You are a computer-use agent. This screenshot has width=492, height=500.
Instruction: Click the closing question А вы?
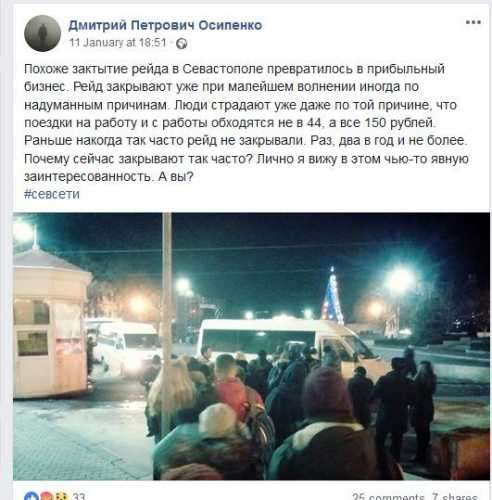tap(176, 176)
